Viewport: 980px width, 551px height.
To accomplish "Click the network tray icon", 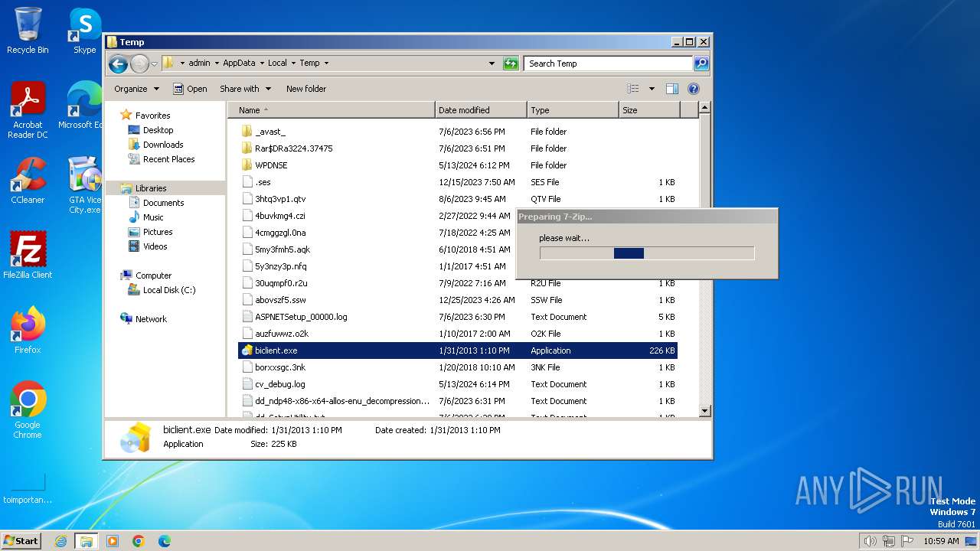I will click(889, 541).
